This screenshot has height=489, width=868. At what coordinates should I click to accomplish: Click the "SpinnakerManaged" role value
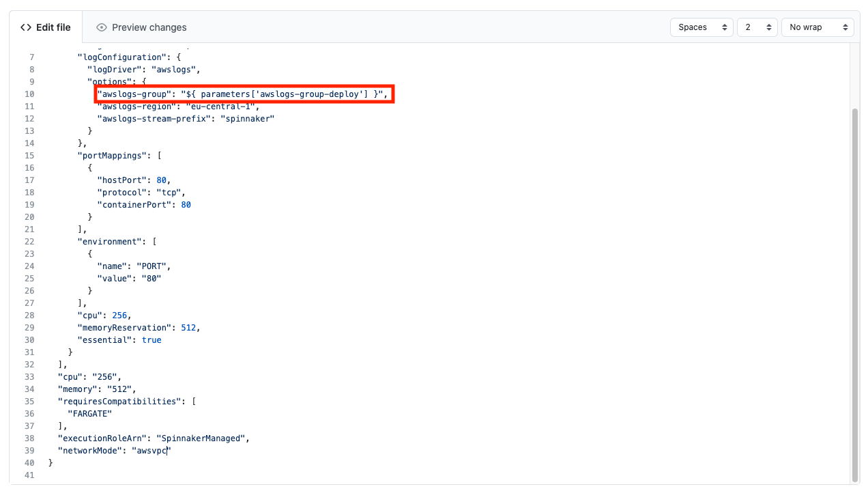point(201,438)
